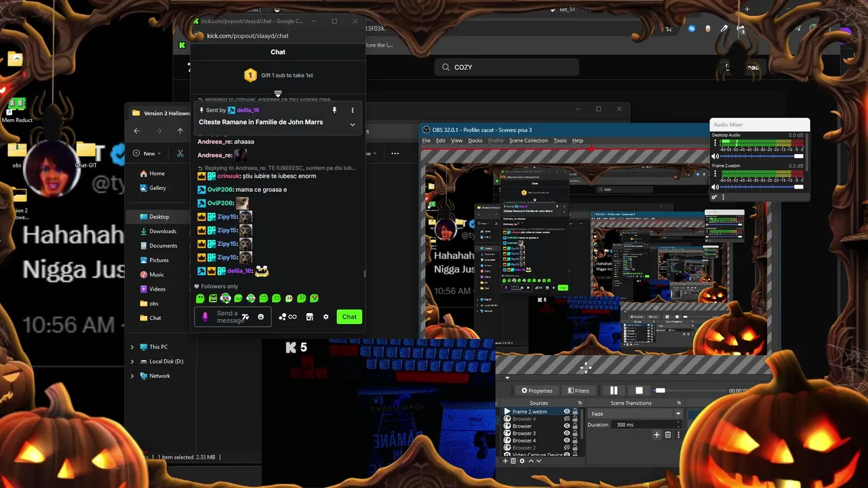This screenshot has width=868, height=488.
Task: Open scene transition options menu
Action: click(x=679, y=434)
